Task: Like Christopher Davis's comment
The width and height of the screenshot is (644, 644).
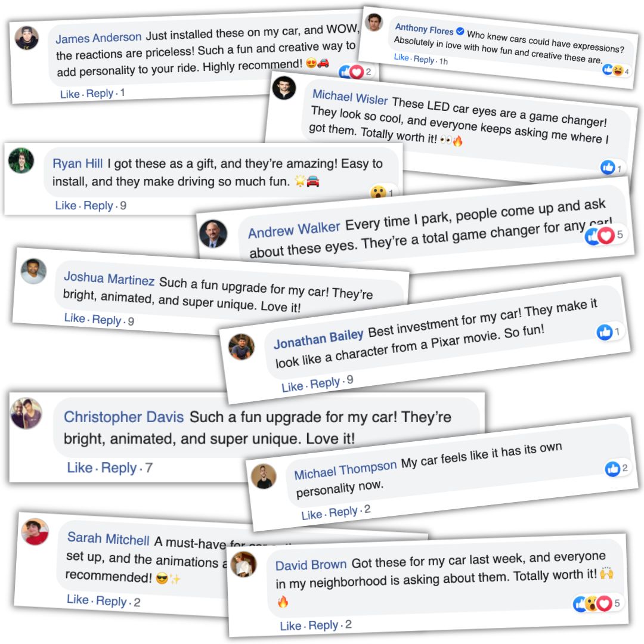Action: pos(80,468)
